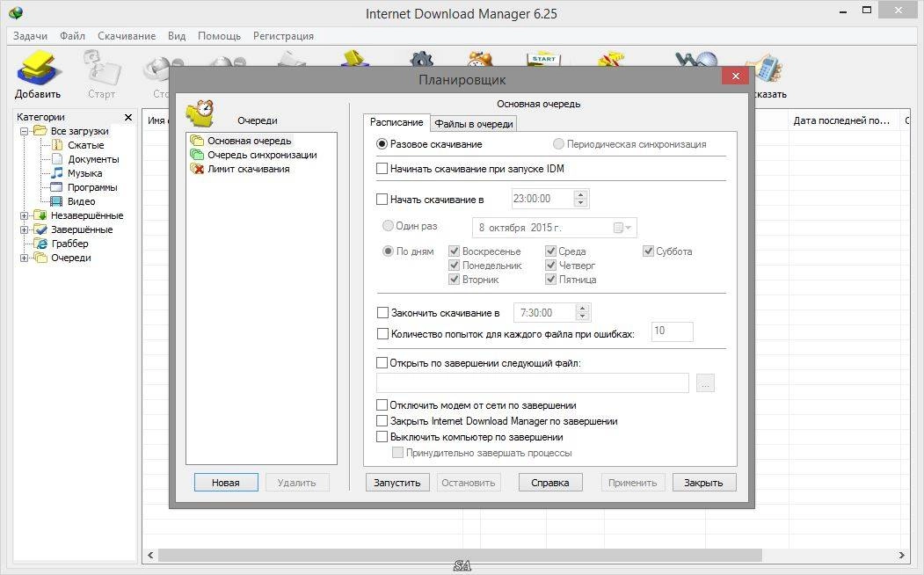Click the Граббер globe icon in tree
The width and height of the screenshot is (924, 575).
40,244
